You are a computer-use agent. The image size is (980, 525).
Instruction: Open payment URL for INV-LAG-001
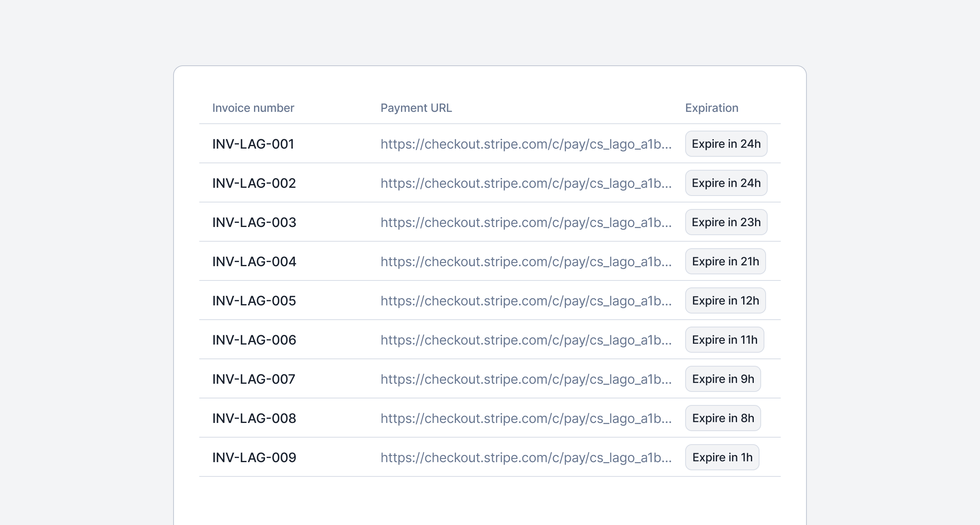(526, 144)
